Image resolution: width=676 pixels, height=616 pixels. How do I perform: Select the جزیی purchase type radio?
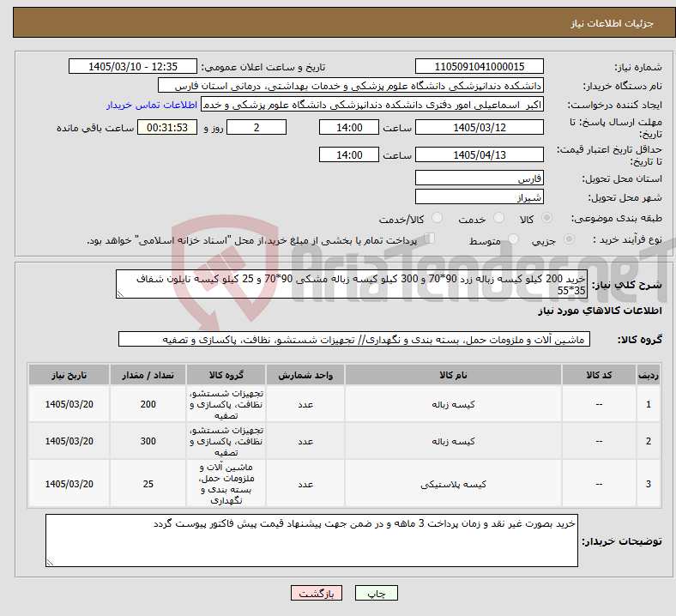tap(569, 239)
